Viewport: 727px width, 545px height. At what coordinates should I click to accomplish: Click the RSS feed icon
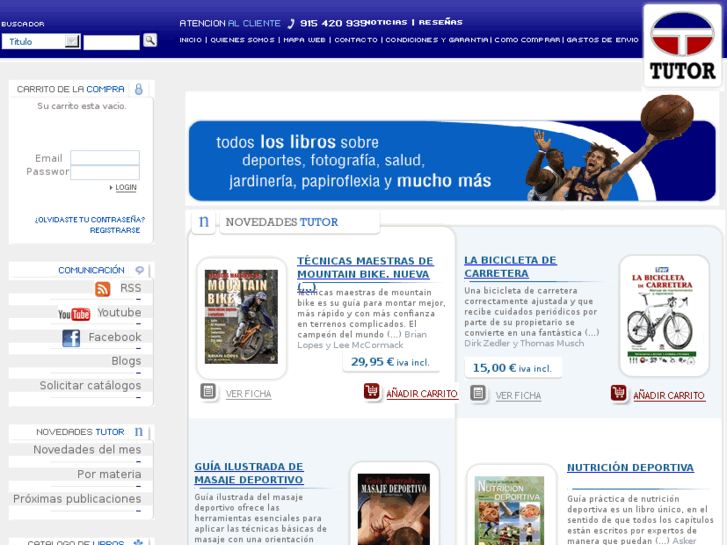[102, 289]
